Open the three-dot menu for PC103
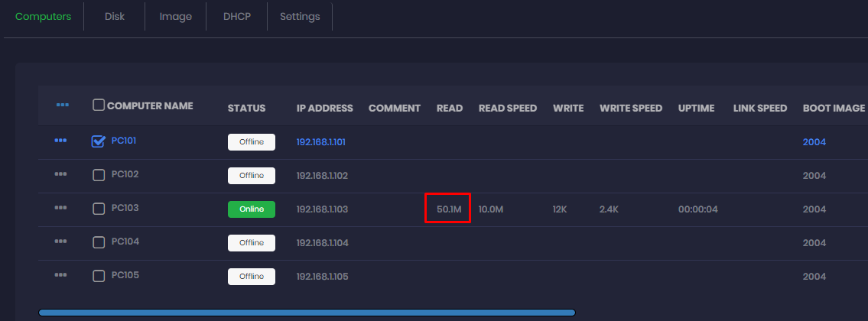 click(x=60, y=209)
